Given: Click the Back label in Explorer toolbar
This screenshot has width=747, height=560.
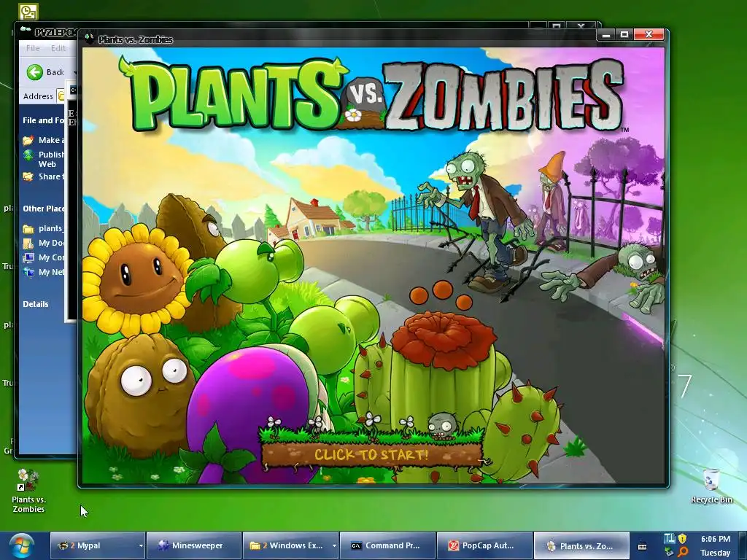Looking at the screenshot, I should [x=55, y=72].
